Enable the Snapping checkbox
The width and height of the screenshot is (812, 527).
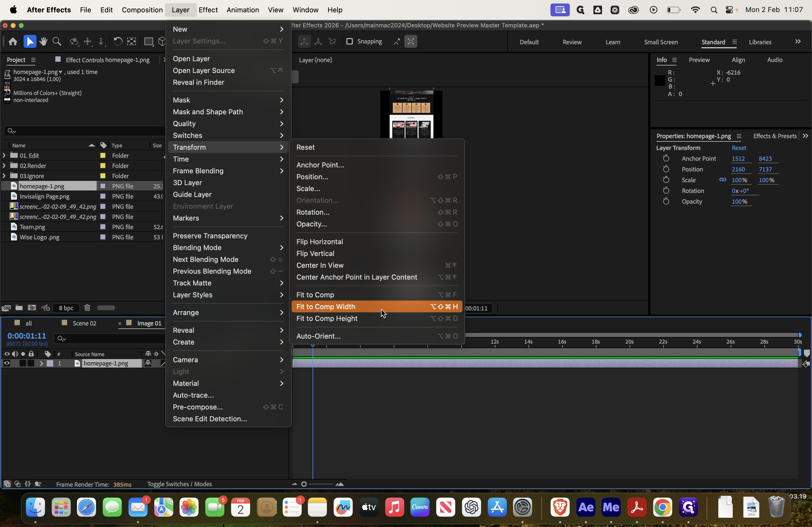349,42
